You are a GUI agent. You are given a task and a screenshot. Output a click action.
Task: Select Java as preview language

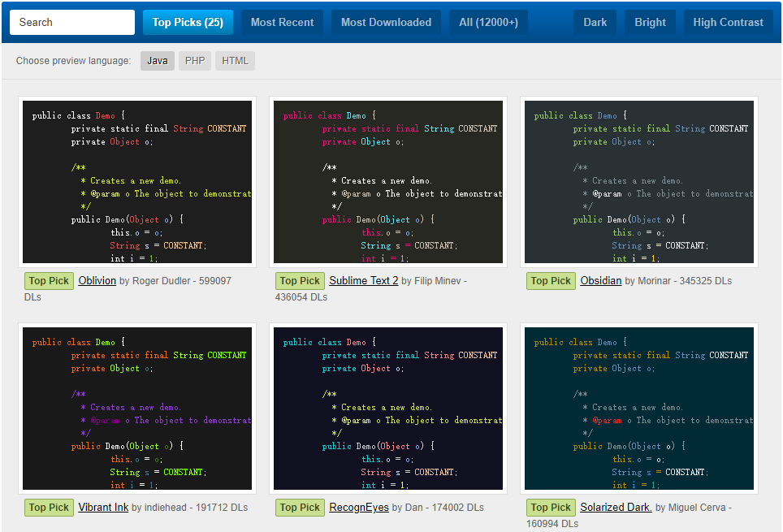click(x=158, y=61)
